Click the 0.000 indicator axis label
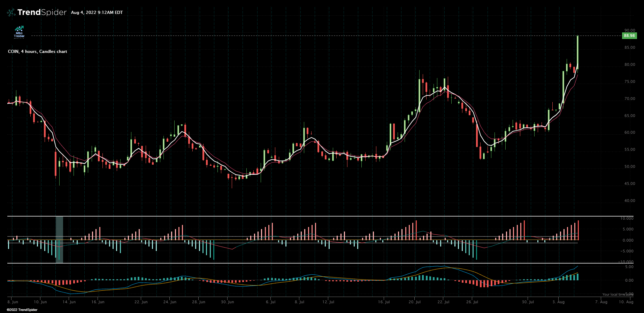 click(628, 240)
